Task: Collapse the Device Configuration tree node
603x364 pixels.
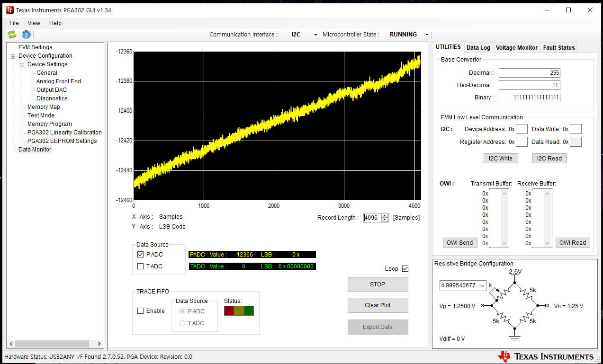Action: (13, 56)
